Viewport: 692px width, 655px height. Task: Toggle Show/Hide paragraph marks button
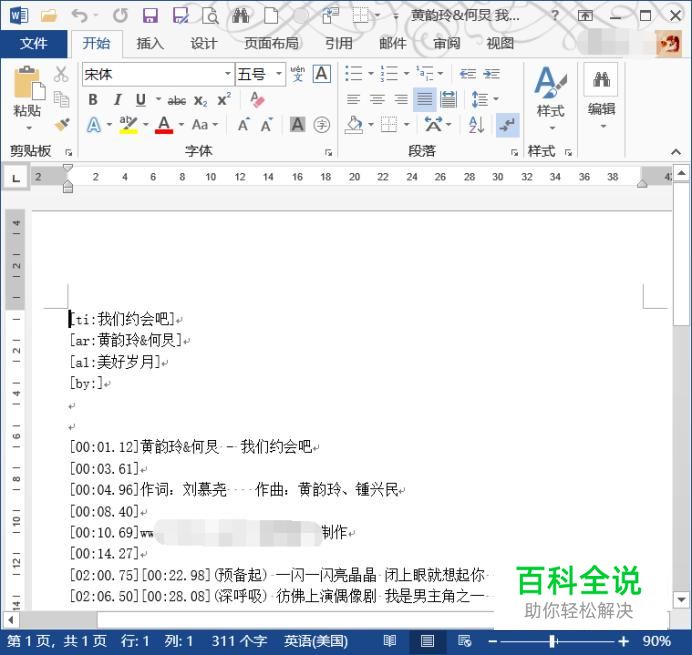point(508,125)
